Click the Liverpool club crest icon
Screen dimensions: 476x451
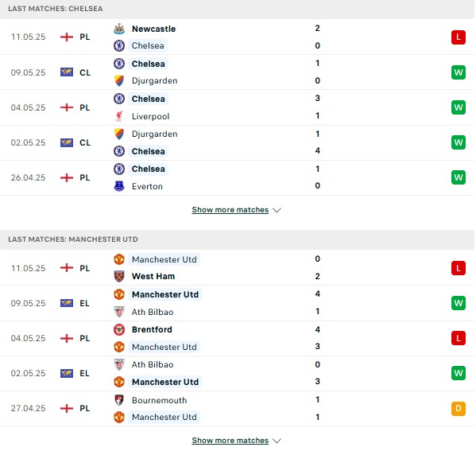click(x=119, y=116)
